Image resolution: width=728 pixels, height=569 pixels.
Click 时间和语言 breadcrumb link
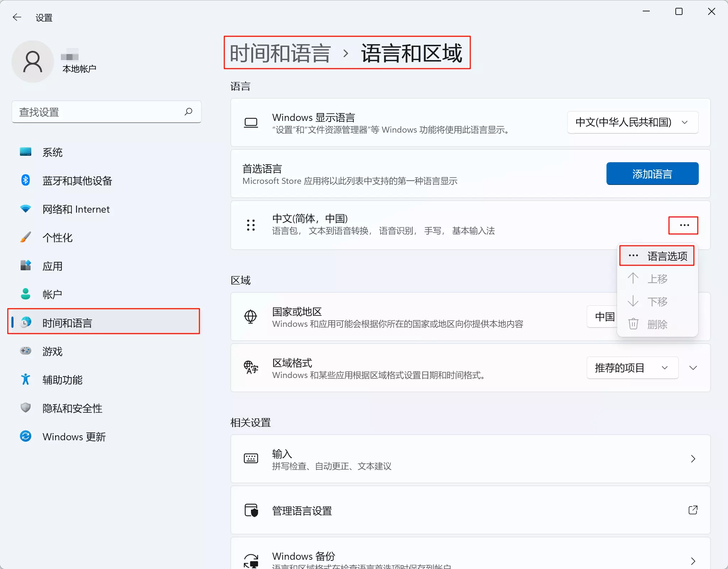coord(280,53)
